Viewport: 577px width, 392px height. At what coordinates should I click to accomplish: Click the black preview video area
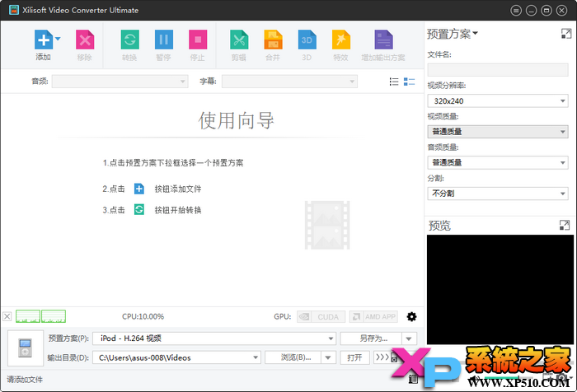(500, 289)
